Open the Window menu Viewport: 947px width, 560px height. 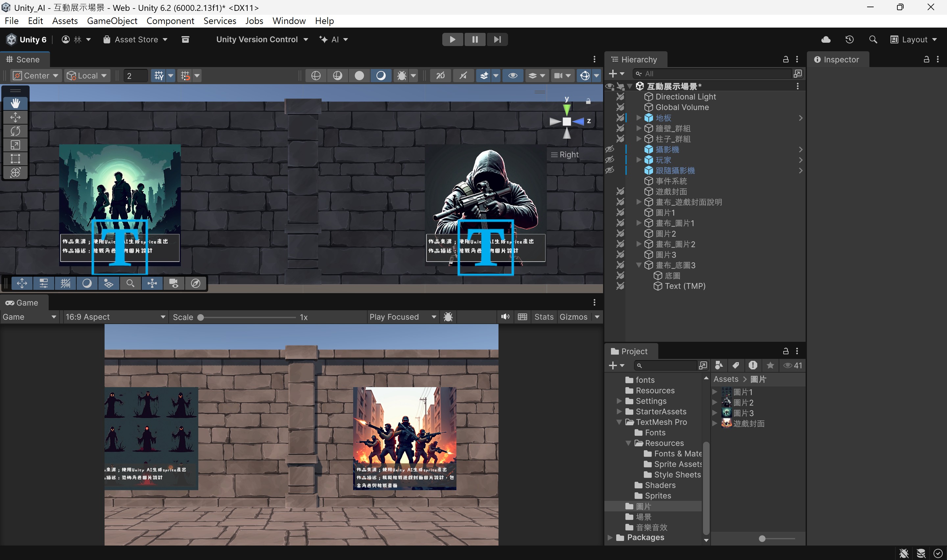[289, 21]
